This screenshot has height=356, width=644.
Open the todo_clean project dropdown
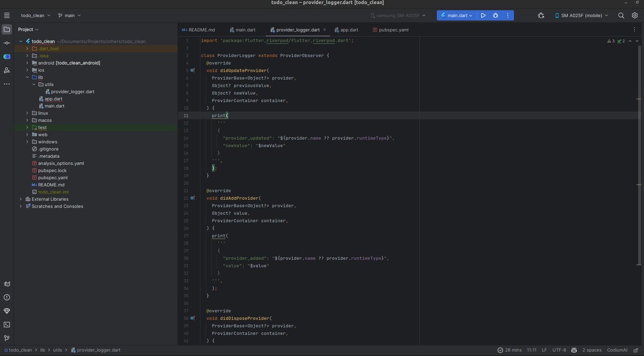(x=35, y=16)
